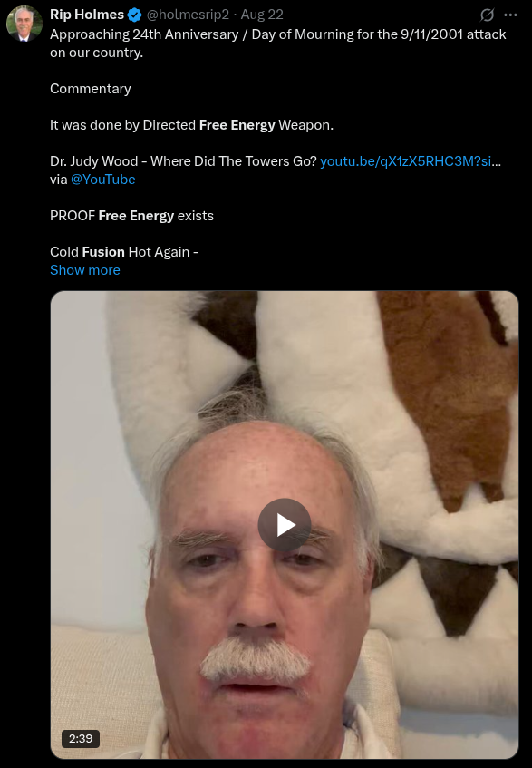
Task: Expand post with Show more
Action: click(85, 270)
